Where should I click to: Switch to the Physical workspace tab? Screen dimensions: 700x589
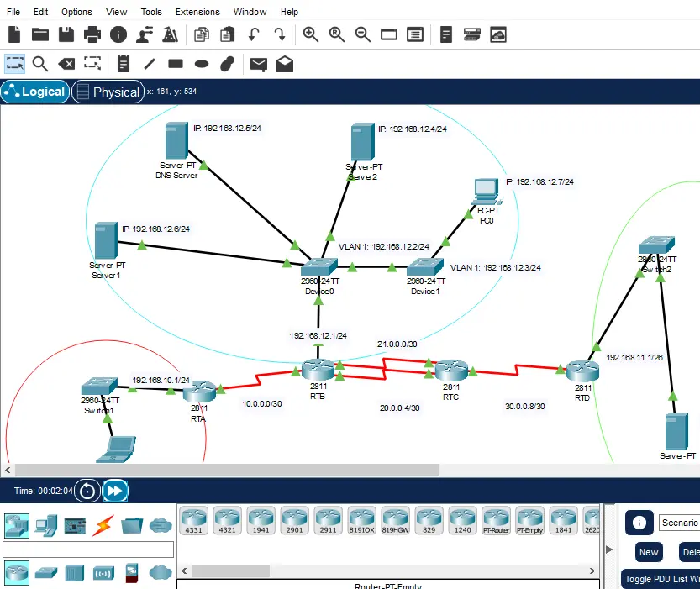108,92
